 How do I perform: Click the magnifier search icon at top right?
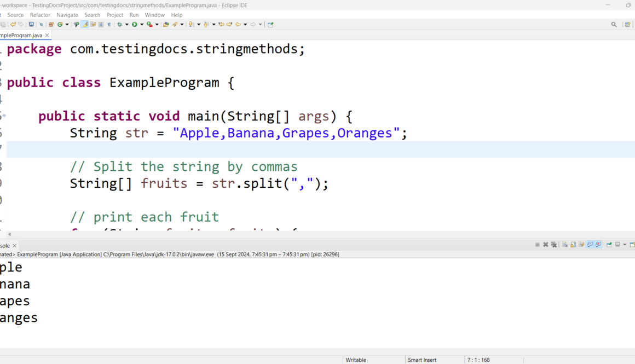(614, 25)
